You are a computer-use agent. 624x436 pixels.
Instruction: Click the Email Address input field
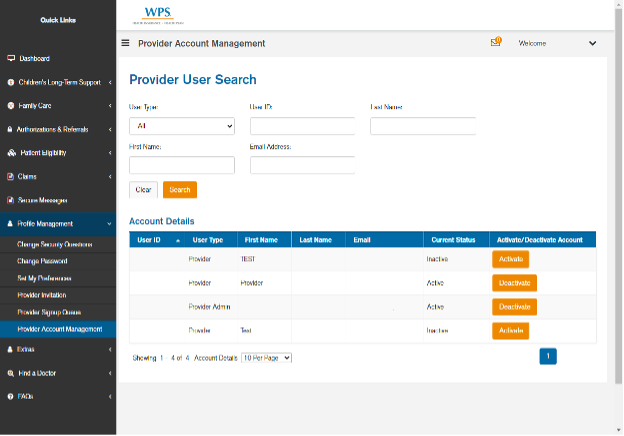pos(302,165)
